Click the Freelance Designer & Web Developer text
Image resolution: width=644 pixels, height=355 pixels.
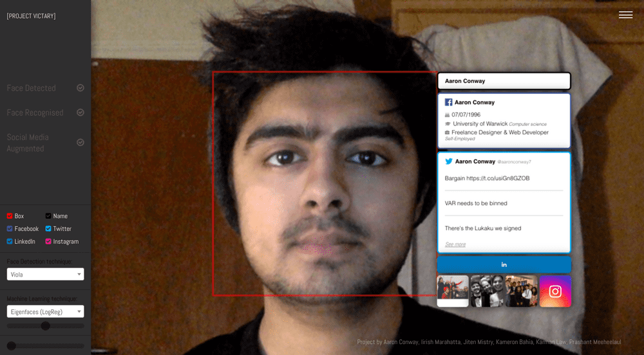click(500, 132)
